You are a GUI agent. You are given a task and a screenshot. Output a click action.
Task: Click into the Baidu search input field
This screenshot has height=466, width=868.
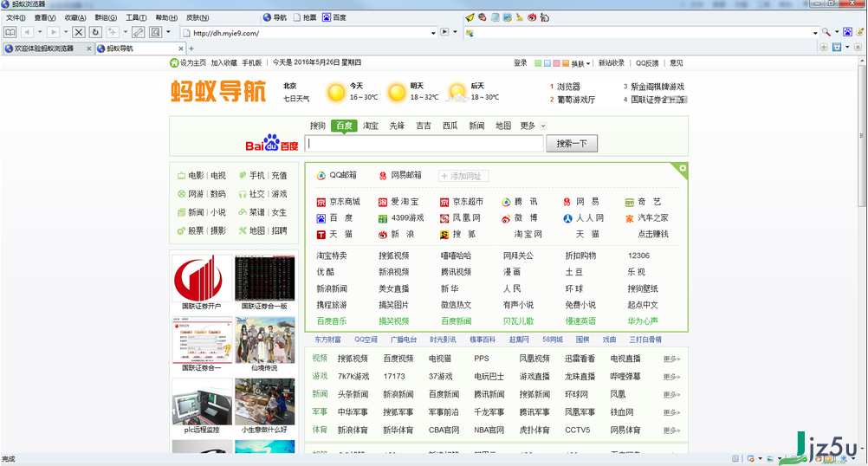tap(425, 143)
